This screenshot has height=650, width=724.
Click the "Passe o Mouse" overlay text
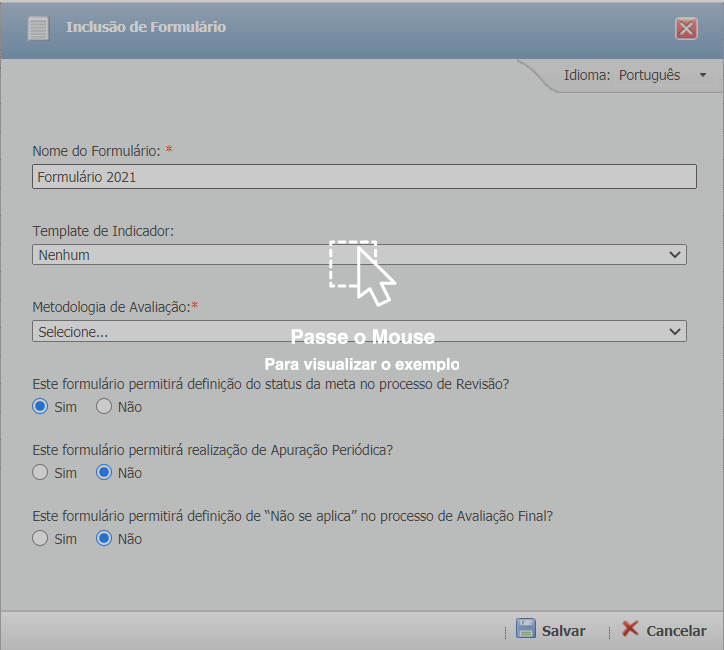362,338
